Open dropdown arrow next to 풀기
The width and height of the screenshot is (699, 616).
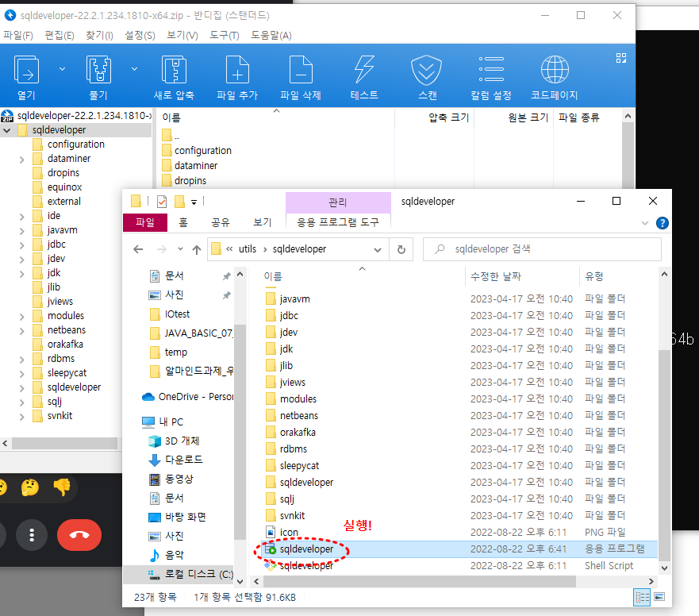point(134,69)
